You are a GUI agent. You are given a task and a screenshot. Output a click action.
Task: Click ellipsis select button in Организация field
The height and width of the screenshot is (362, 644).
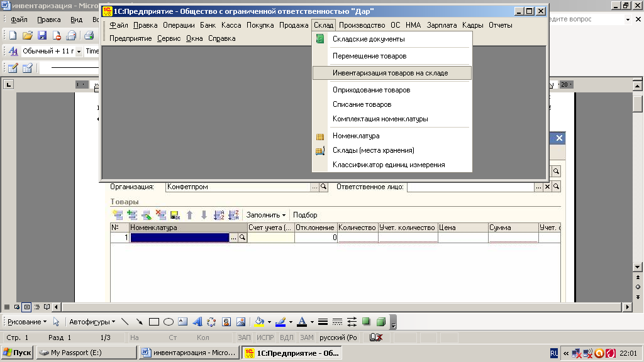point(314,187)
